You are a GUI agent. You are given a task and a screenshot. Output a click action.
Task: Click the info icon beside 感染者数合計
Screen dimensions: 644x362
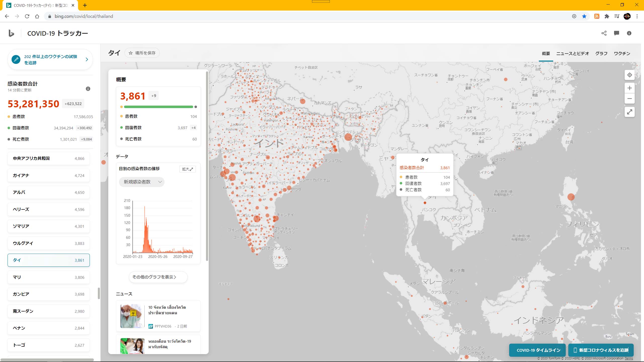tap(88, 89)
